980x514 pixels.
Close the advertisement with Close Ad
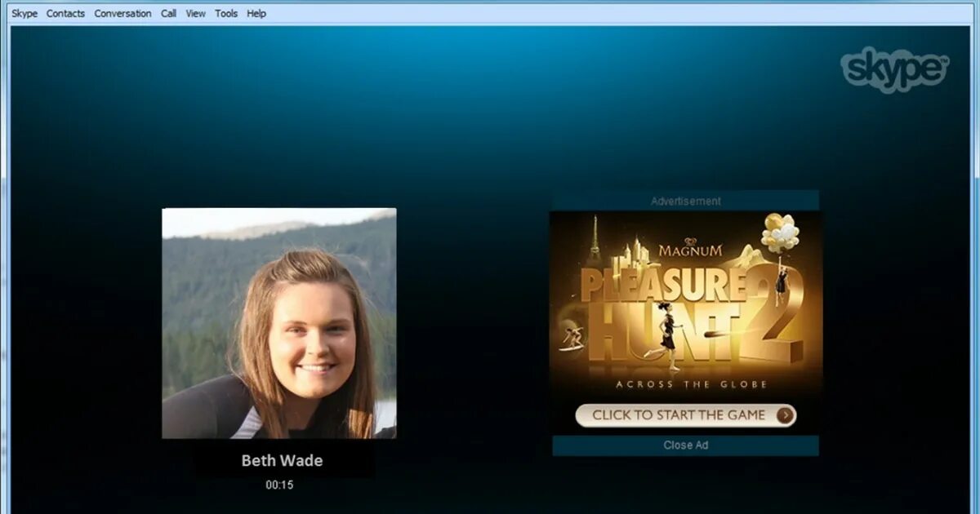point(685,445)
